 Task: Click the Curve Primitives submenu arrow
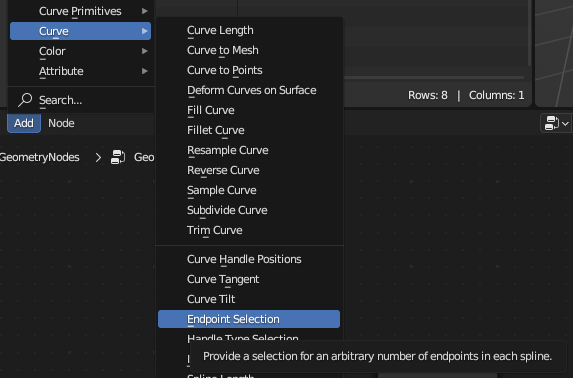coord(145,11)
